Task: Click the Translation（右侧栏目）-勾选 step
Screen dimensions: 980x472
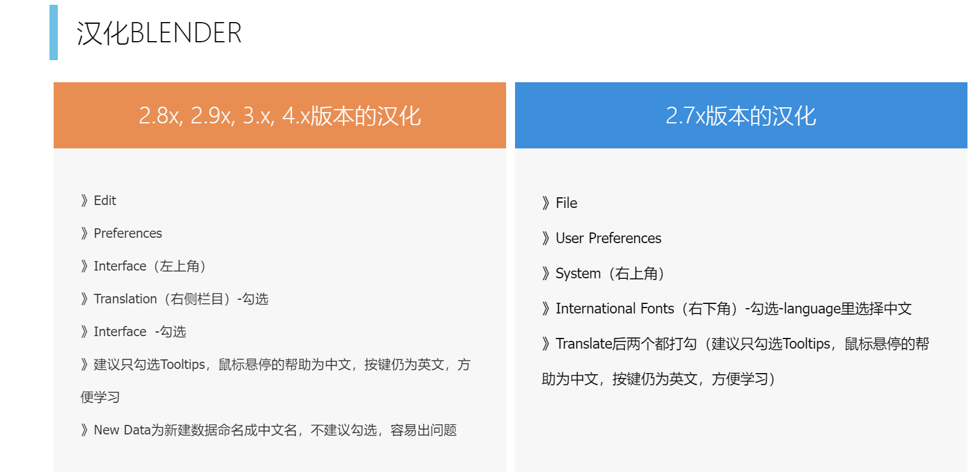Action: [x=175, y=299]
